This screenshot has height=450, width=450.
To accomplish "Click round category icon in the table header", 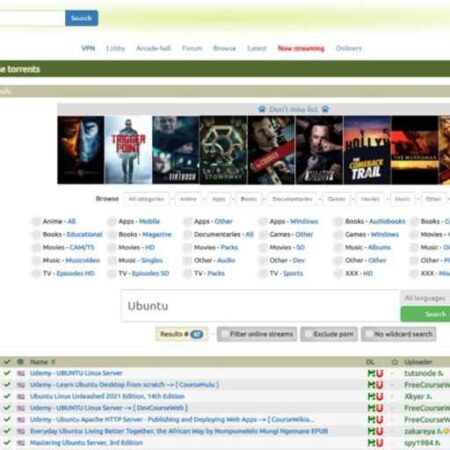I will (20, 362).
